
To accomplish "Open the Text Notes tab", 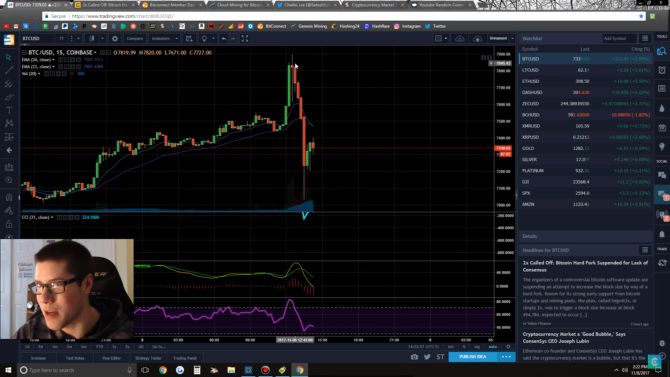I will tap(75, 358).
